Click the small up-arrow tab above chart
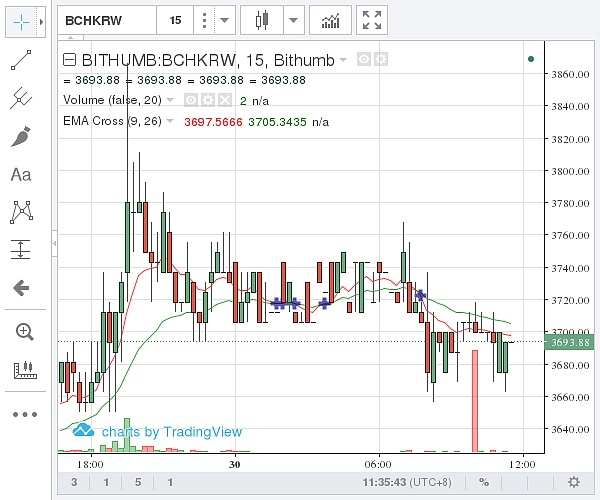 click(70, 38)
